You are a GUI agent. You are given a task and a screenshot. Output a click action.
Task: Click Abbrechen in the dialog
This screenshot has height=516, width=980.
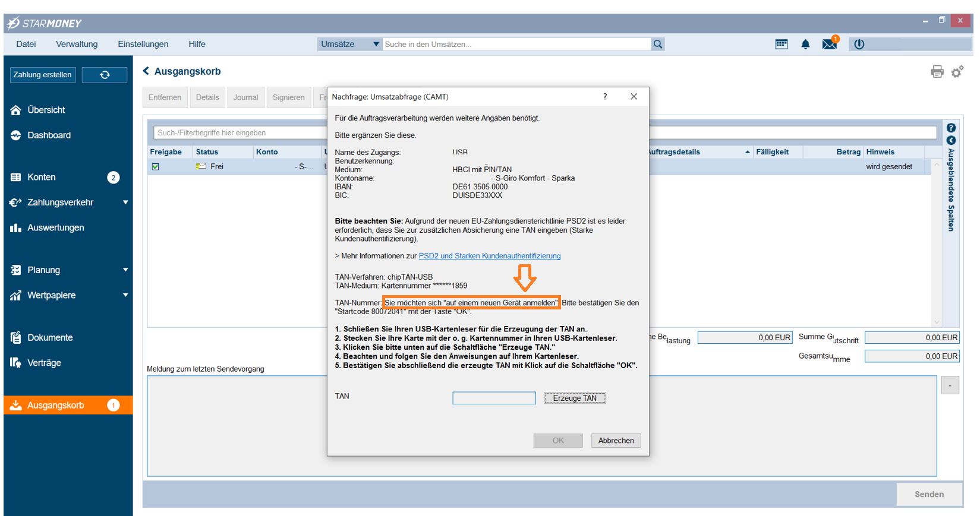point(616,441)
